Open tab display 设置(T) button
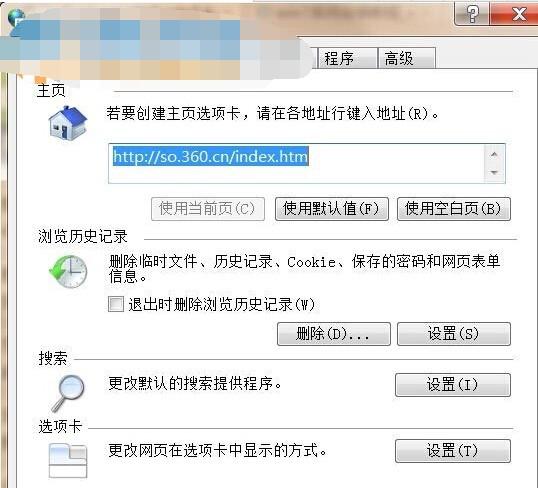Viewport: 538px width, 488px height. click(x=453, y=451)
